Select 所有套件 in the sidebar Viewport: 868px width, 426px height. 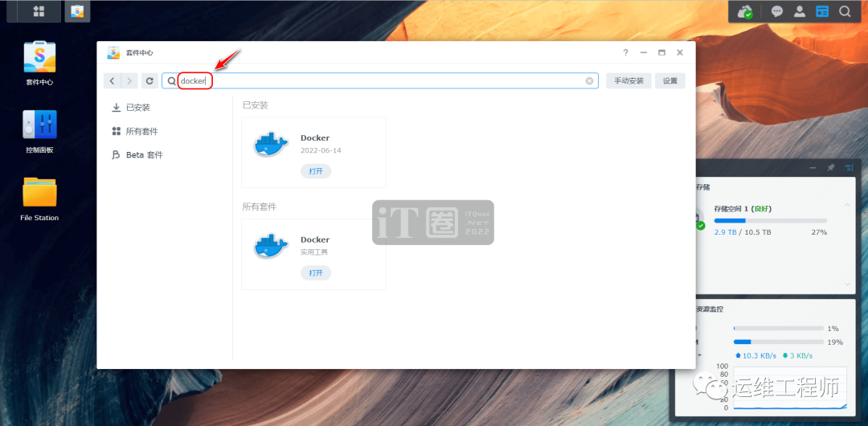pyautogui.click(x=134, y=131)
